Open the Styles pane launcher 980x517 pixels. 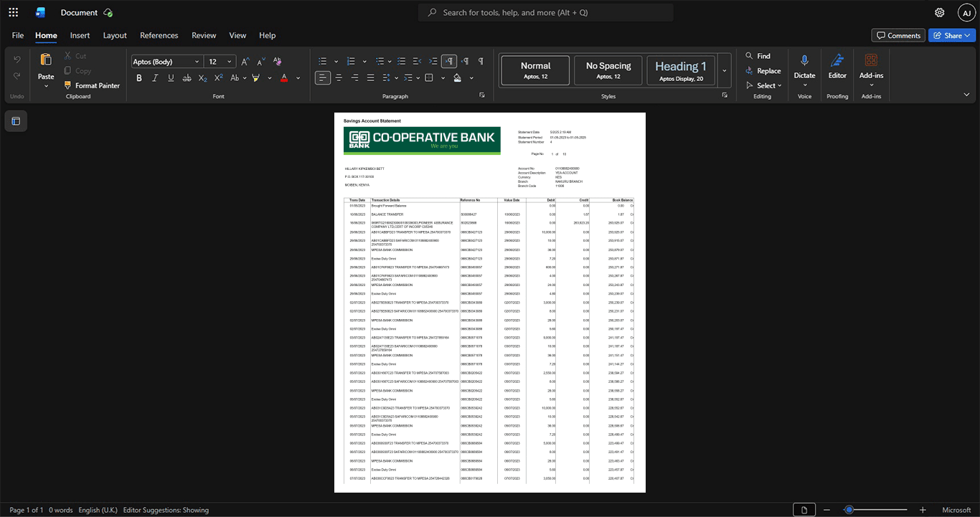coord(725,95)
